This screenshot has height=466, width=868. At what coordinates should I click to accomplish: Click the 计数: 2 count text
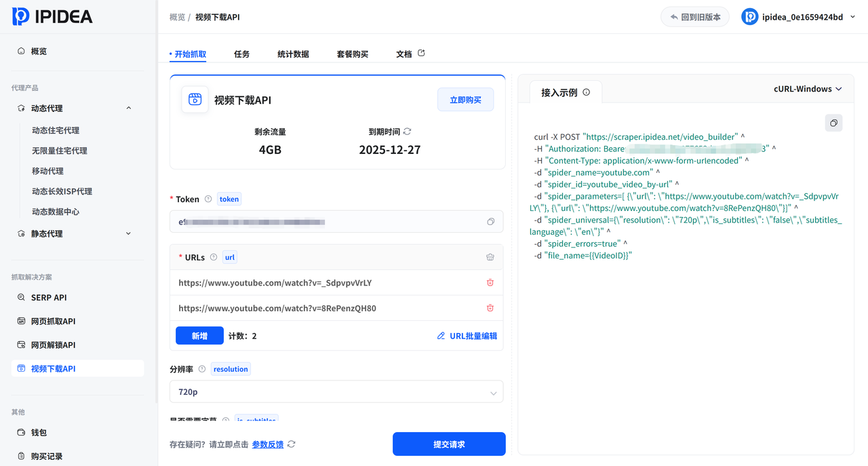pos(243,336)
